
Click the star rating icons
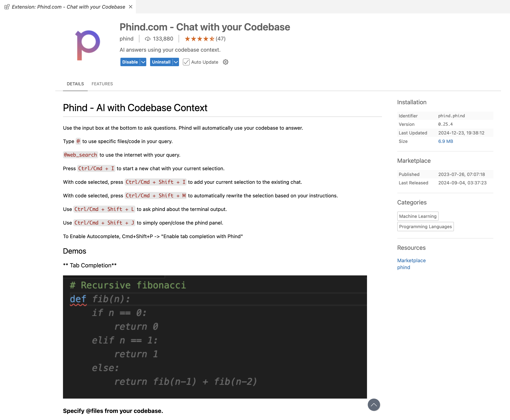pyautogui.click(x=199, y=39)
